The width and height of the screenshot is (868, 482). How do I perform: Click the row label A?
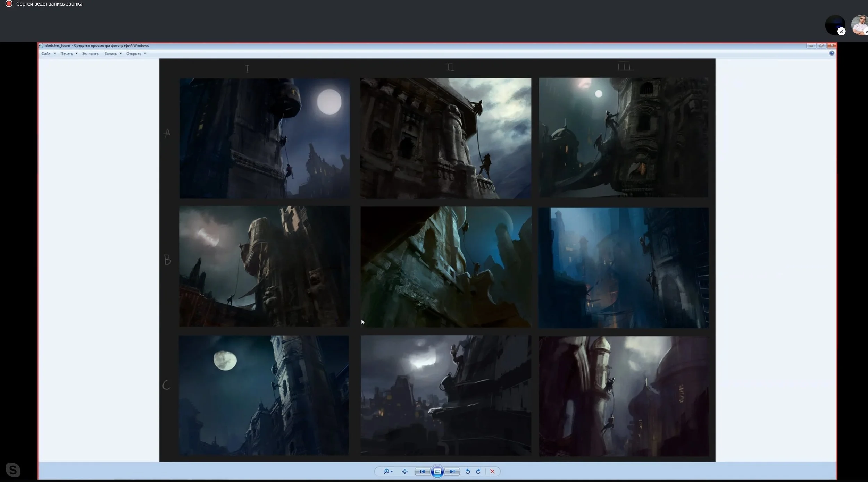click(167, 133)
